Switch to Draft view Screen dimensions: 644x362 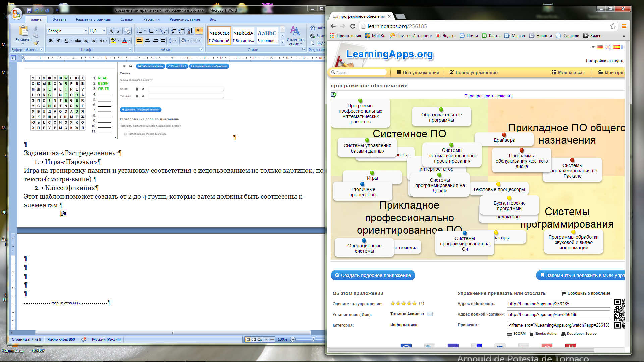point(272,339)
